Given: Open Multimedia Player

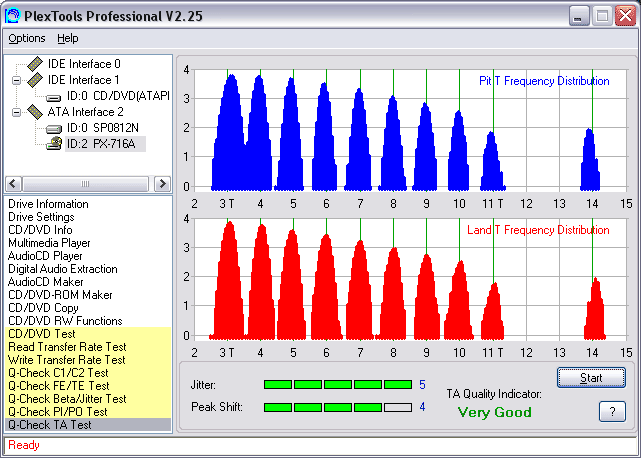Looking at the screenshot, I should coord(49,243).
